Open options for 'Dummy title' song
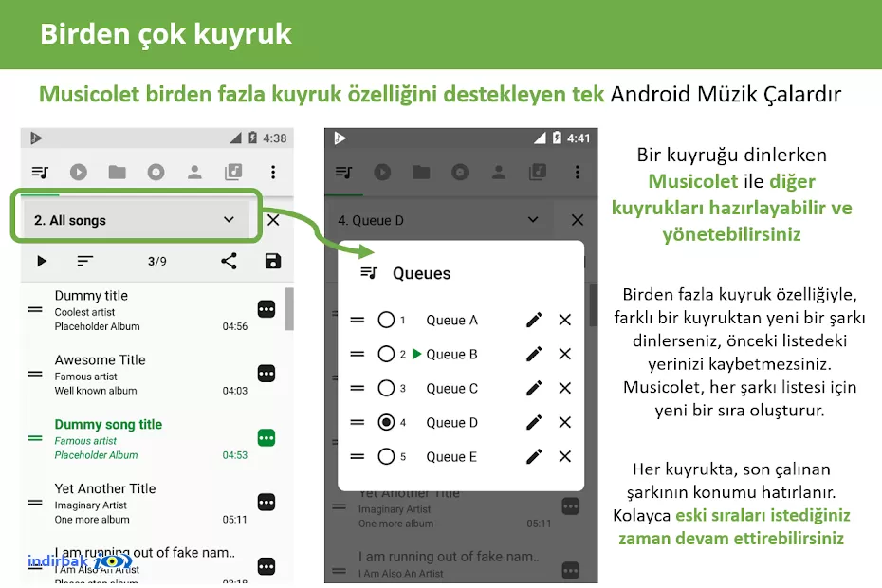This screenshot has width=882, height=588. pos(266,309)
